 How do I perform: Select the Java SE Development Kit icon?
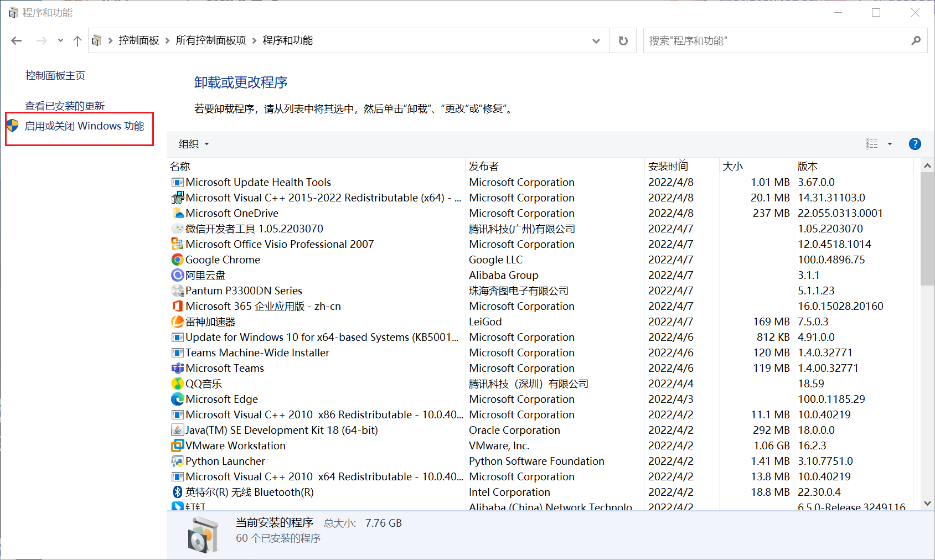tap(177, 429)
